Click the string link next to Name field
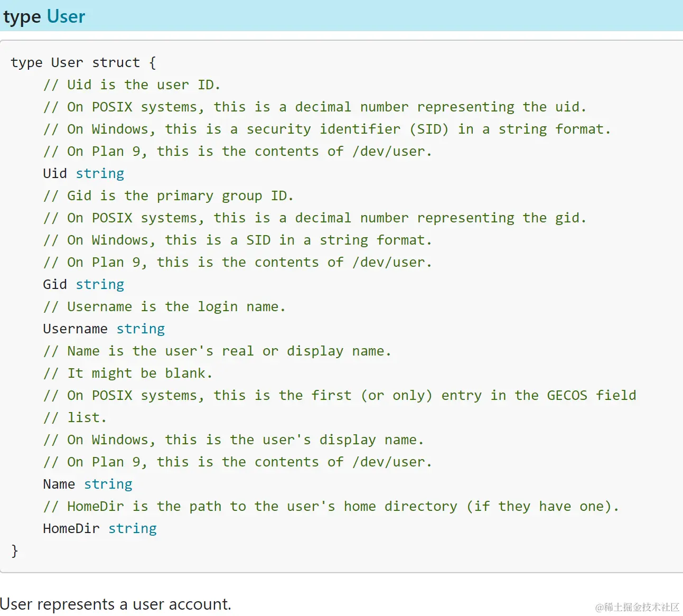The image size is (683, 616). [108, 484]
